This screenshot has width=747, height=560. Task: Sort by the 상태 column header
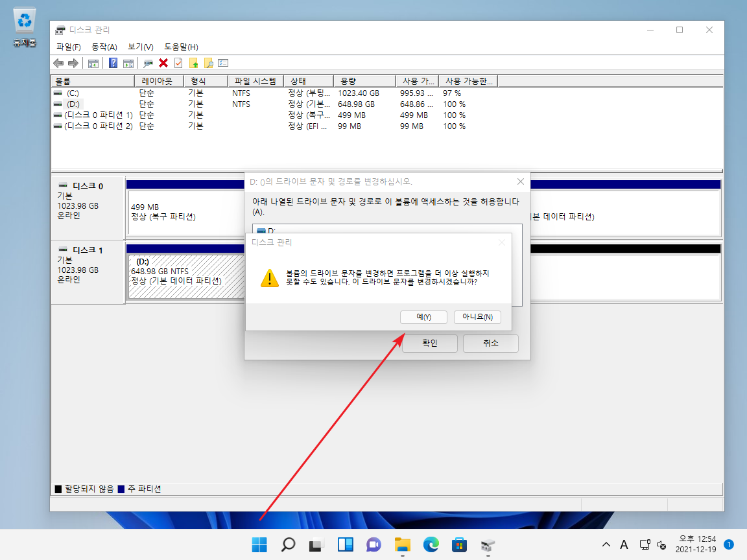[309, 81]
